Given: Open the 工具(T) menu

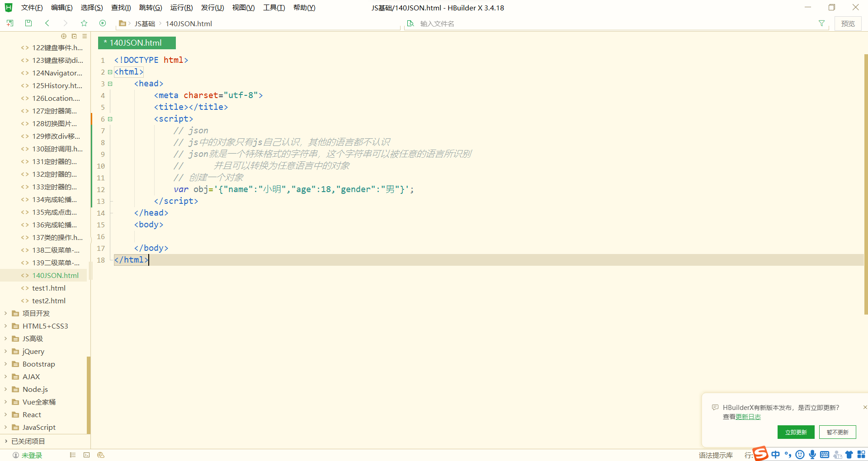Looking at the screenshot, I should 273,7.
